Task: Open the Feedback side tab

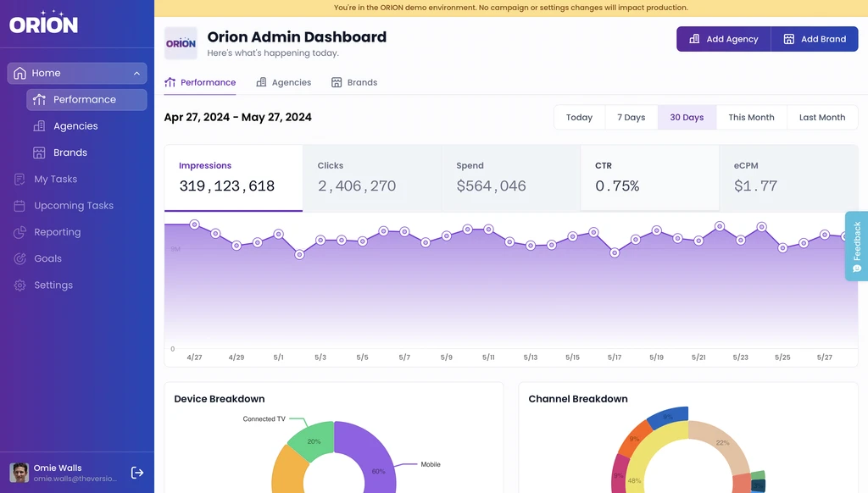Action: (856, 246)
